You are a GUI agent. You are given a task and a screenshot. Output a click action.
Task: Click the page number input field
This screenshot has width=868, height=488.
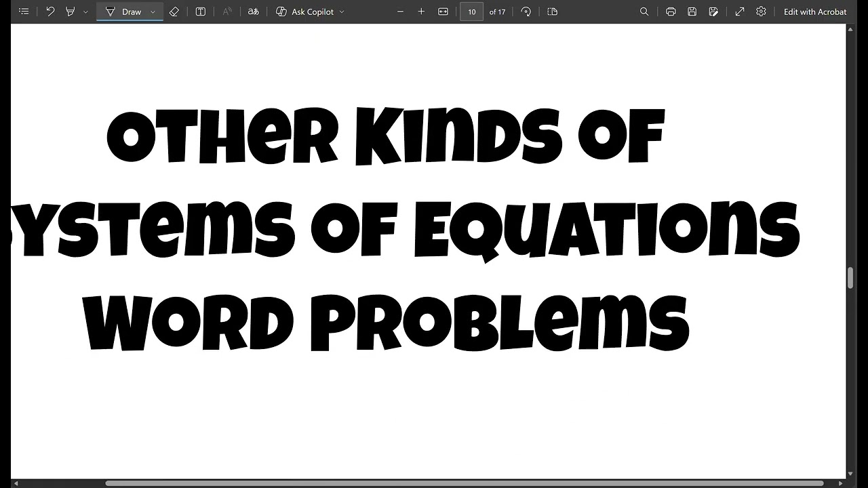[471, 12]
